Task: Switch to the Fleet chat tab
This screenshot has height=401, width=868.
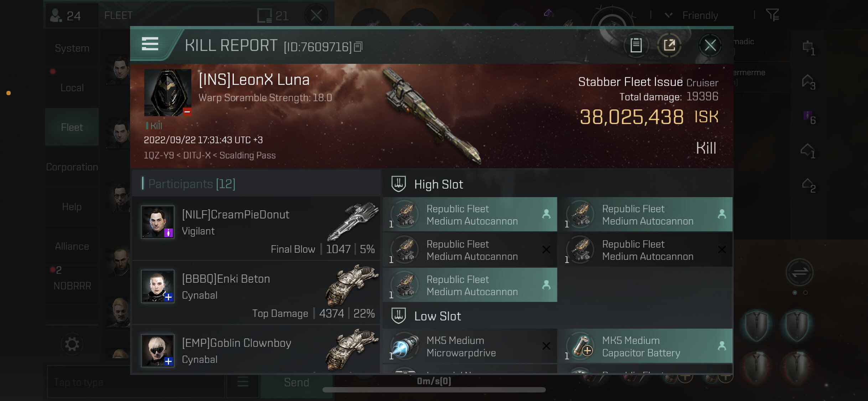Action: coord(72,127)
